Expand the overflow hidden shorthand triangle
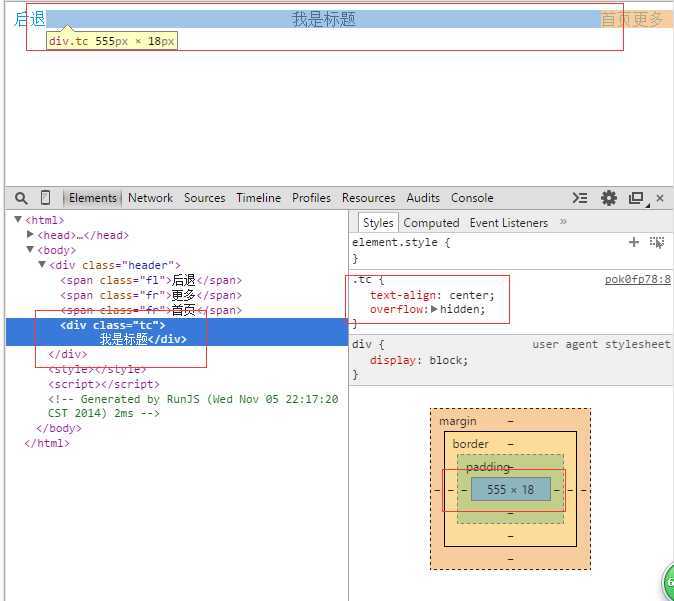674x601 pixels. pyautogui.click(x=434, y=309)
